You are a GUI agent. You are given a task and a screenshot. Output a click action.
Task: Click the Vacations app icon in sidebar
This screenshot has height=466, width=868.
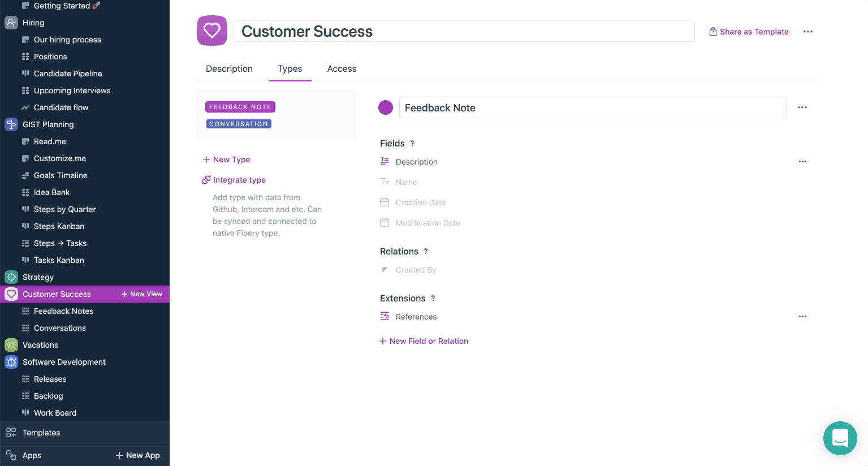(11, 345)
